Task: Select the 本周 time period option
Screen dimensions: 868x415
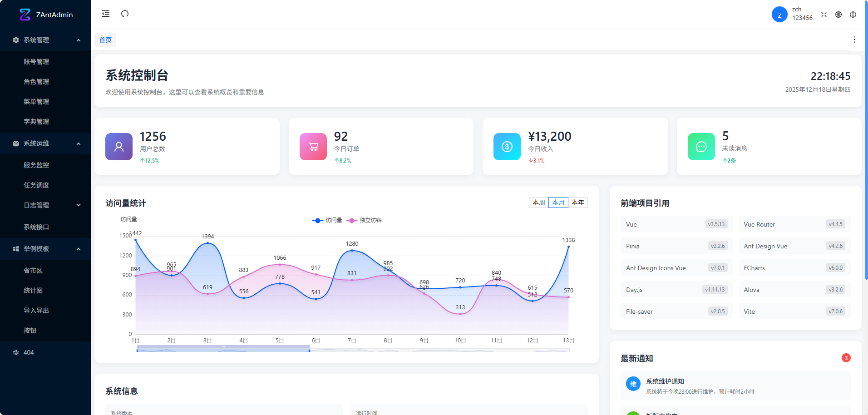Action: pos(538,202)
